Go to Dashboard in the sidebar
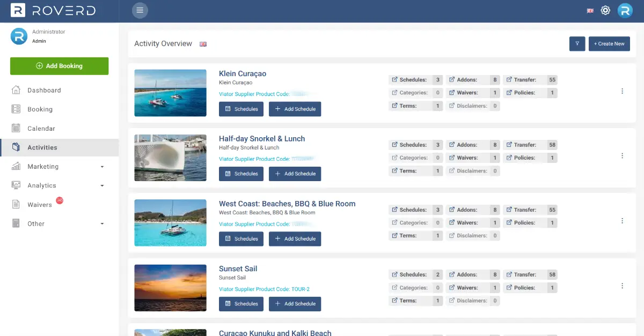Image resolution: width=644 pixels, height=336 pixels. [44, 91]
